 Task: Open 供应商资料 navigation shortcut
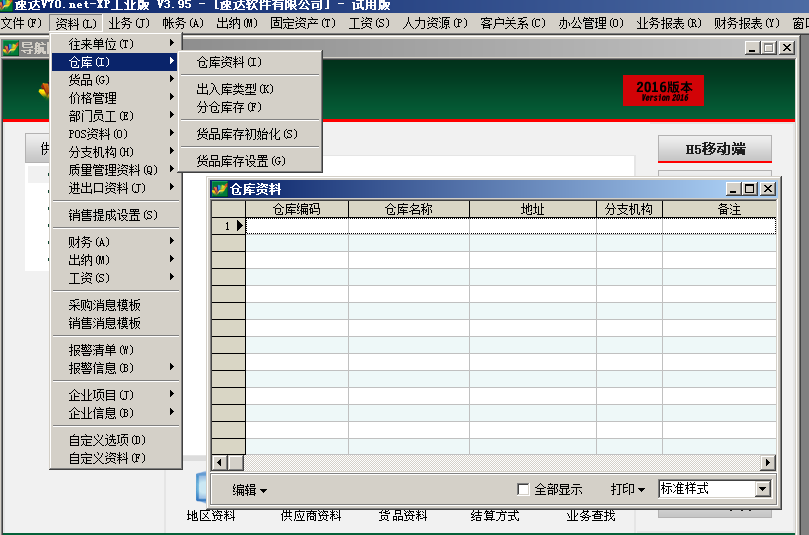pos(311,515)
